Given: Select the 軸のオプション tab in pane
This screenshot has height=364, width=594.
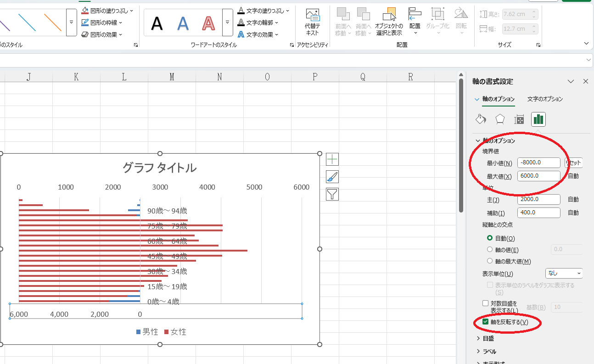Looking at the screenshot, I should click(x=498, y=99).
